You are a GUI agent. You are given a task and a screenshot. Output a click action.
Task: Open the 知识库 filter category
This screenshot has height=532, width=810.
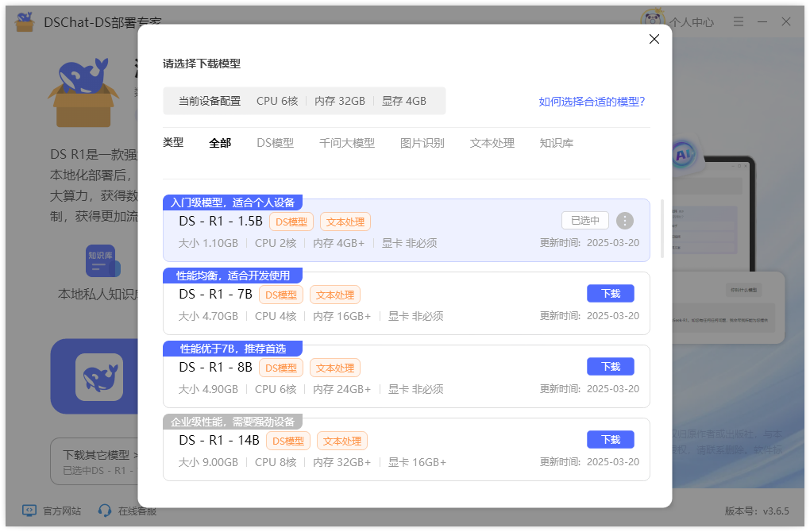pos(557,143)
